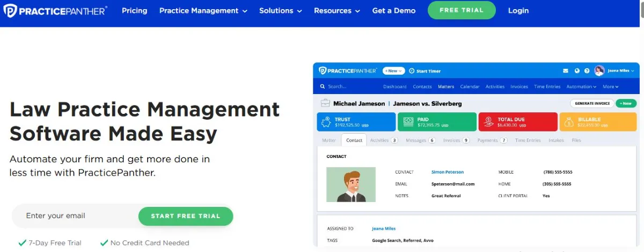Open help via the question mark icon
Screen dimensions: 644x252
point(587,71)
